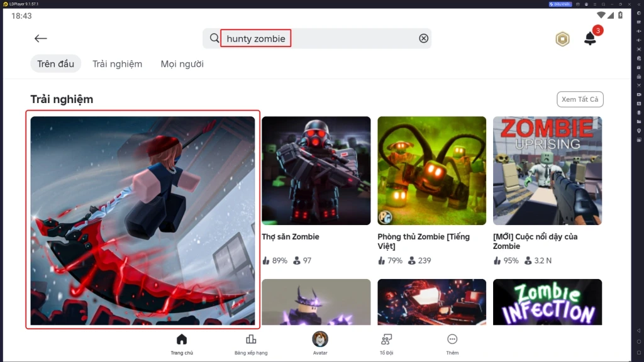Screen dimensions: 644x362
Task: Open the large featured scythe game thumbnail
Action: pos(143,220)
